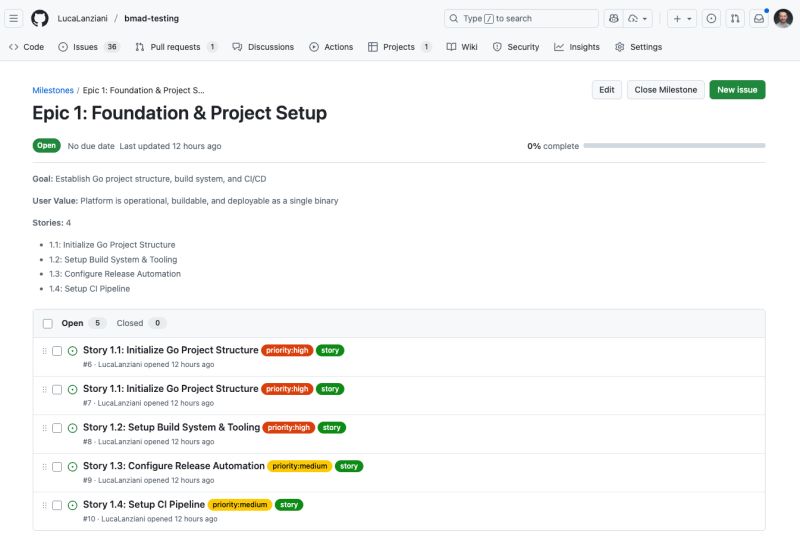Open the global issues icon in header
The image size is (800, 544).
point(711,18)
